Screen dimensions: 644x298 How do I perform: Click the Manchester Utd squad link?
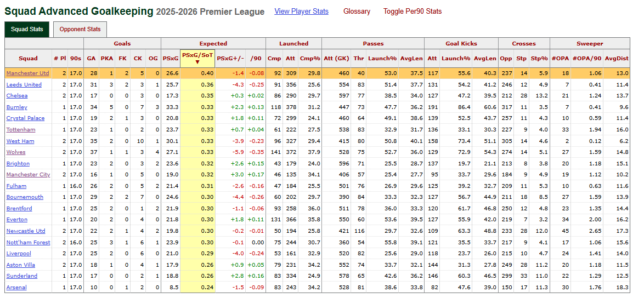27,73
